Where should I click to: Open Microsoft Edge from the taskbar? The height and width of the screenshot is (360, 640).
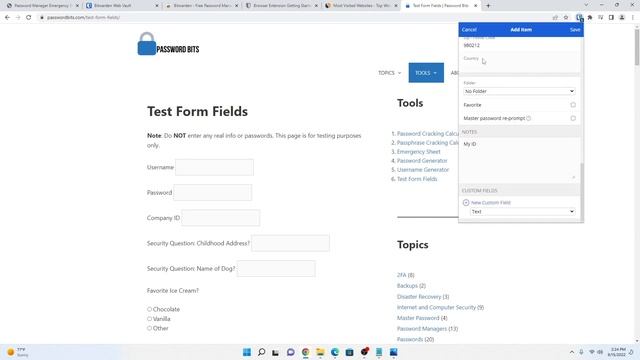click(x=335, y=352)
